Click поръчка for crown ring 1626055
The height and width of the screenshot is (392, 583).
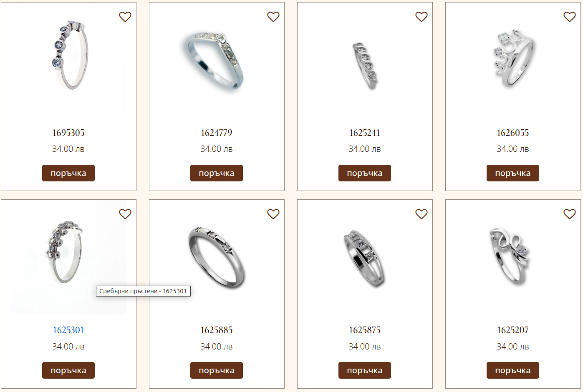click(x=513, y=173)
